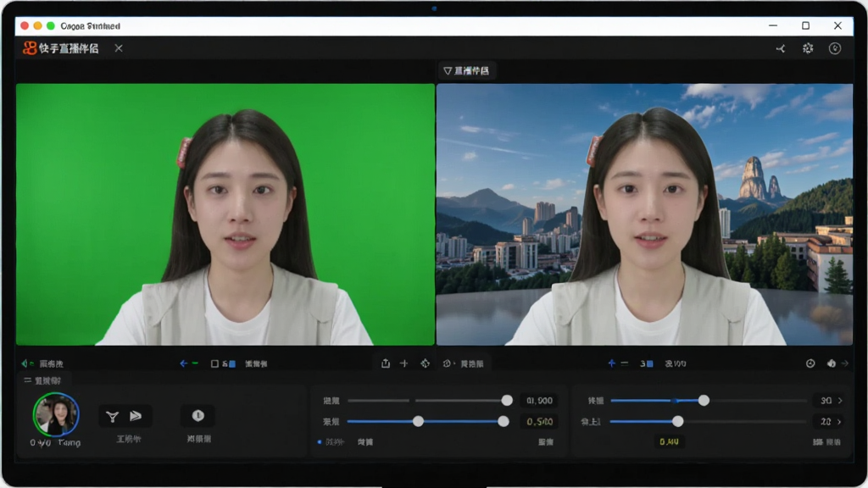Open the hamburger menu above the avatar
Screen dimensions: 868x488
pos(28,380)
